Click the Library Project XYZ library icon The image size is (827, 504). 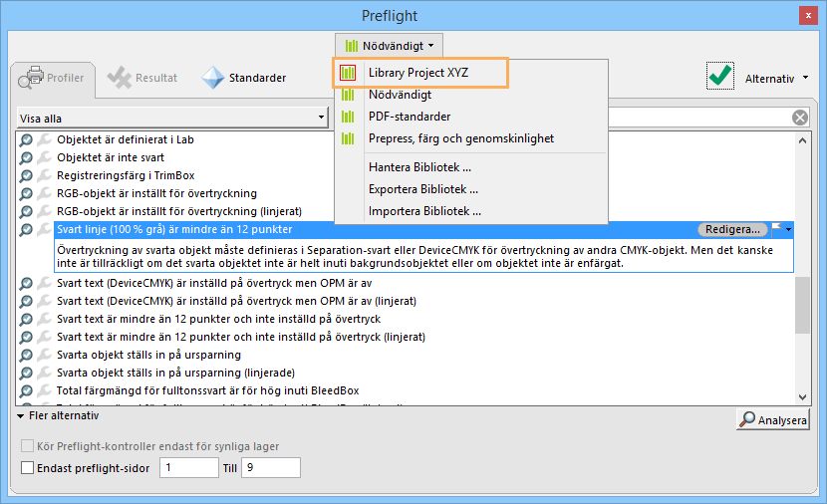pyautogui.click(x=348, y=73)
